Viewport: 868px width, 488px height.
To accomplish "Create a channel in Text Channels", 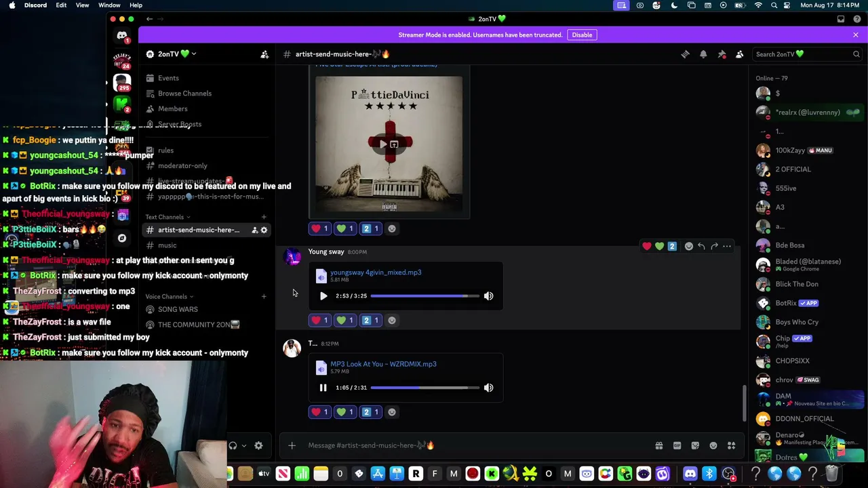I will pos(264,217).
